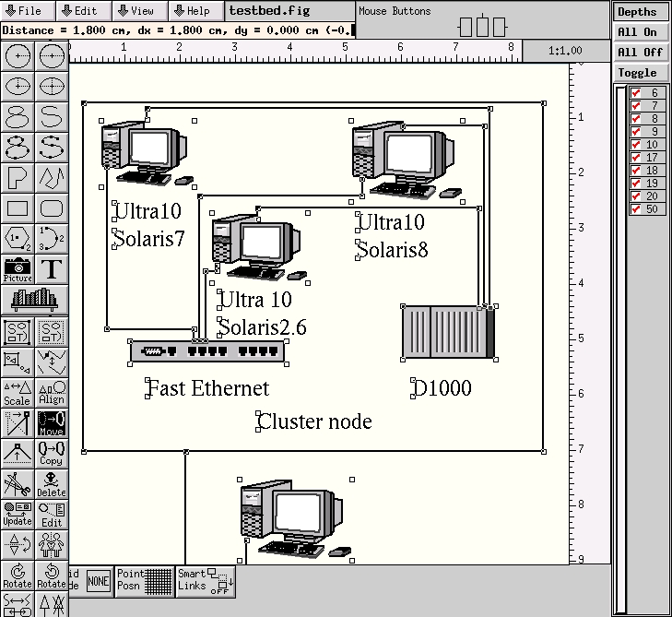Select the regular polygon tool
Image resolution: width=672 pixels, height=617 pixels.
coord(18,238)
